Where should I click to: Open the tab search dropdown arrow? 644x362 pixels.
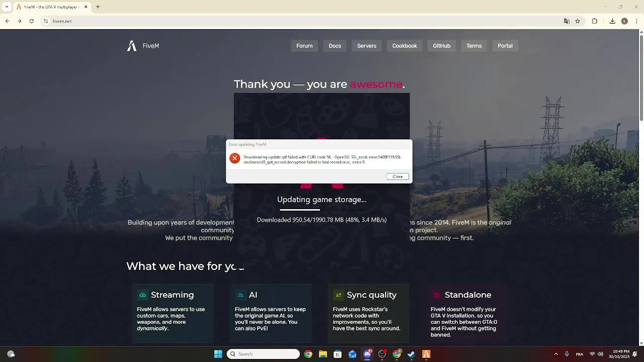[x=7, y=7]
